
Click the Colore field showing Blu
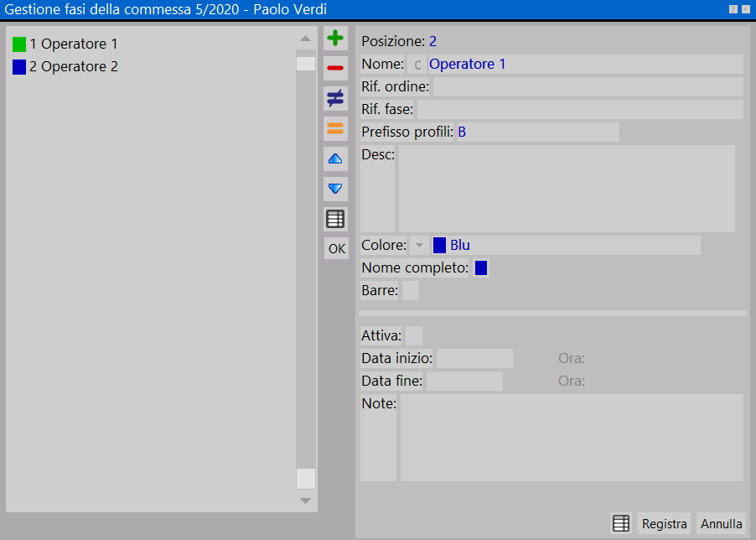[566, 246]
